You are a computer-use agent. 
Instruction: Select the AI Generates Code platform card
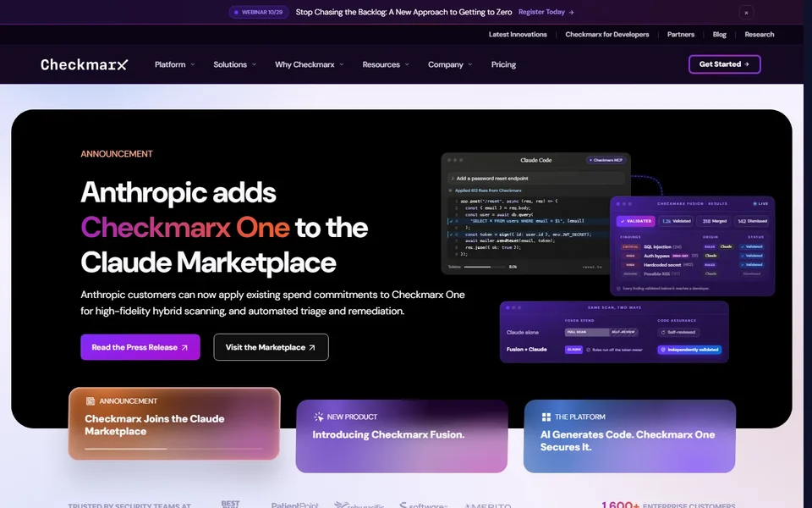[x=629, y=436]
